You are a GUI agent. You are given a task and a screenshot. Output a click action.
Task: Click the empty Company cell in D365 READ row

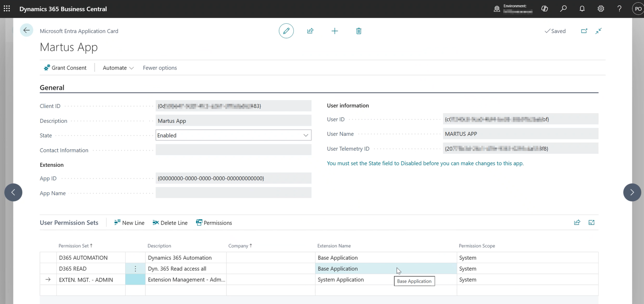click(271, 269)
